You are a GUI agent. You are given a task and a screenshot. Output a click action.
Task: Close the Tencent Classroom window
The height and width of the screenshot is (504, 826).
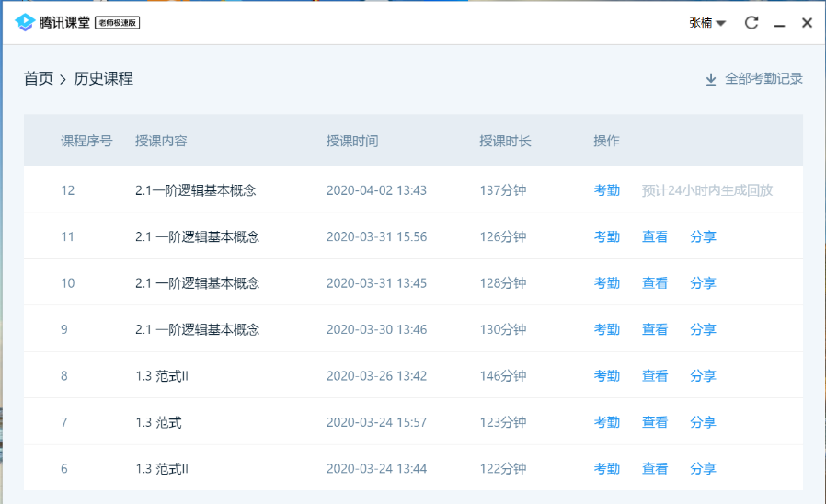point(807,23)
